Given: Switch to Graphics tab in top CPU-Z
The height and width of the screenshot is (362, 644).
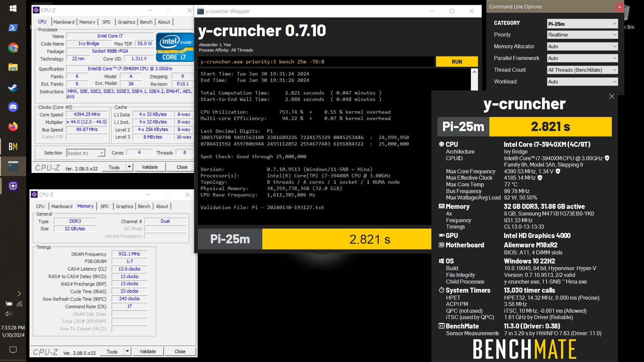Looking at the screenshot, I should point(126,22).
